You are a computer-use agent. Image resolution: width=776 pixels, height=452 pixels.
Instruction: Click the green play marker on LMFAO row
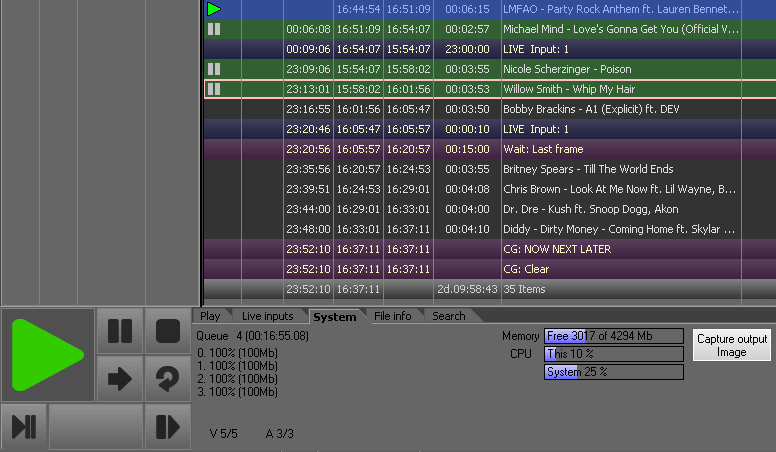[x=214, y=9]
